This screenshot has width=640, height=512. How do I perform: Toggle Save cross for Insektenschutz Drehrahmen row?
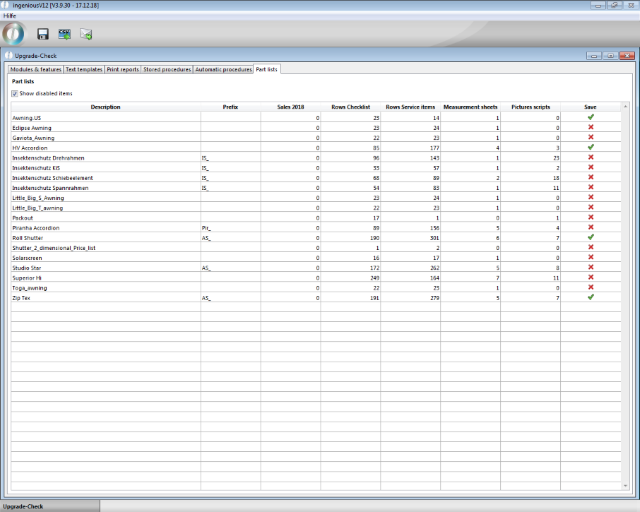590,157
